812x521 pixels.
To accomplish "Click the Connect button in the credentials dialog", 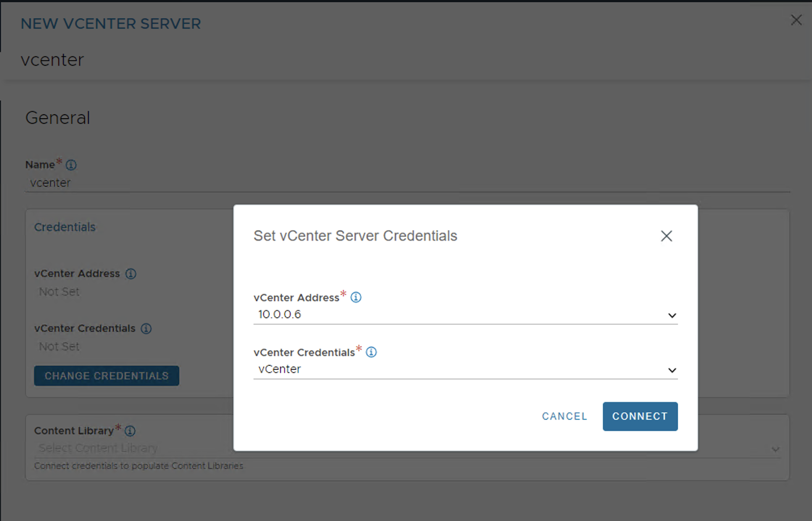I will click(640, 416).
